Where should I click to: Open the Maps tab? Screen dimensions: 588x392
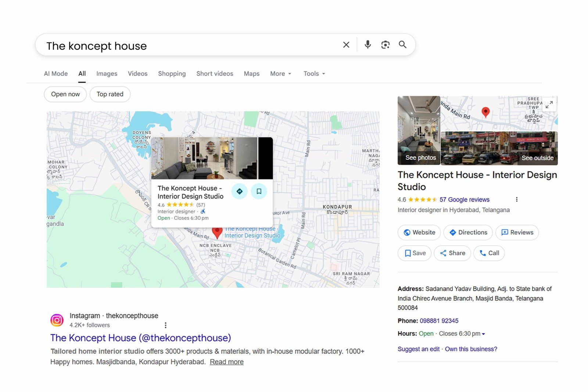pos(251,73)
